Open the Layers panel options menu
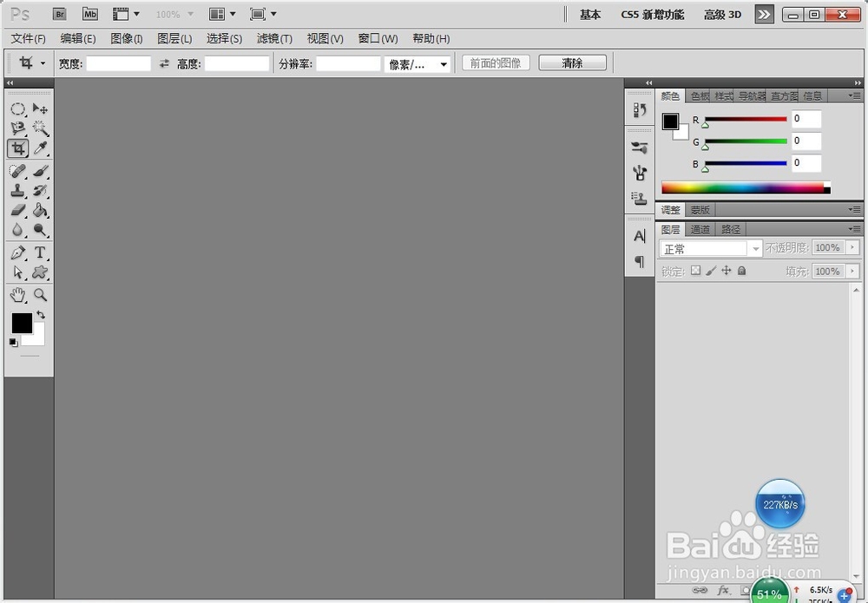868x603 pixels. [x=854, y=229]
